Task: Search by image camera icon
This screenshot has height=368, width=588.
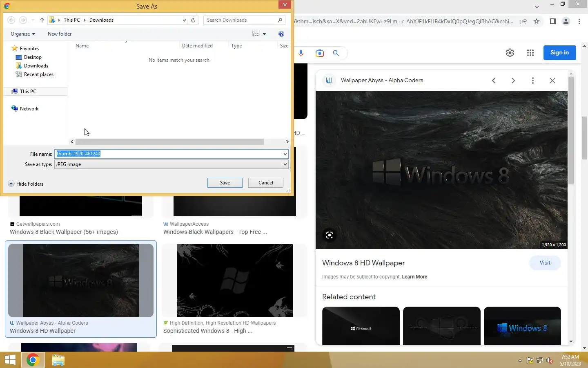Action: click(320, 53)
